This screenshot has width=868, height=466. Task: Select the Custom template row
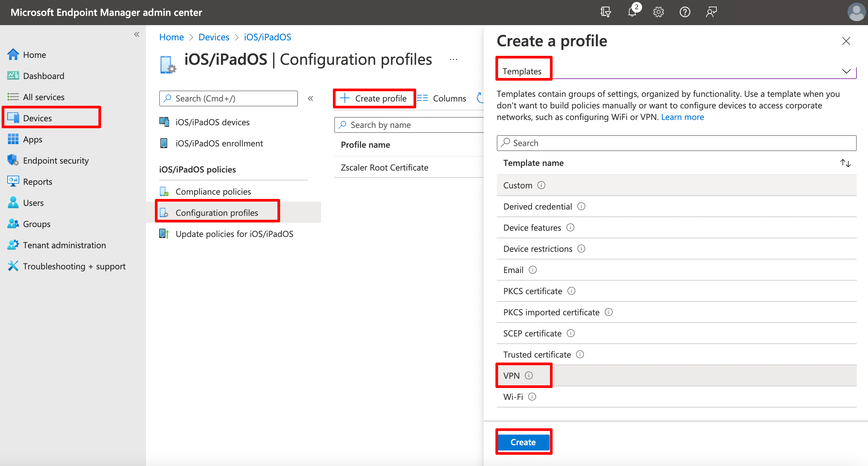coord(518,185)
